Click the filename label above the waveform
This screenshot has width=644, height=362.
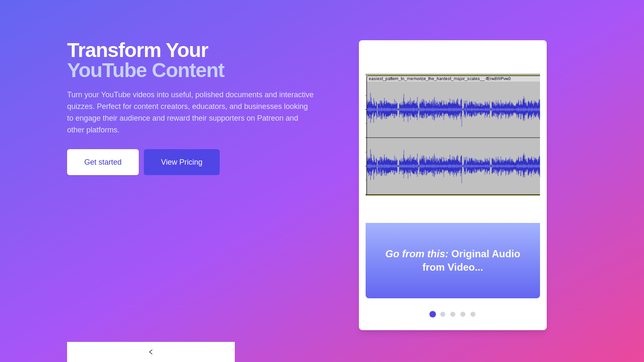coord(439,78)
